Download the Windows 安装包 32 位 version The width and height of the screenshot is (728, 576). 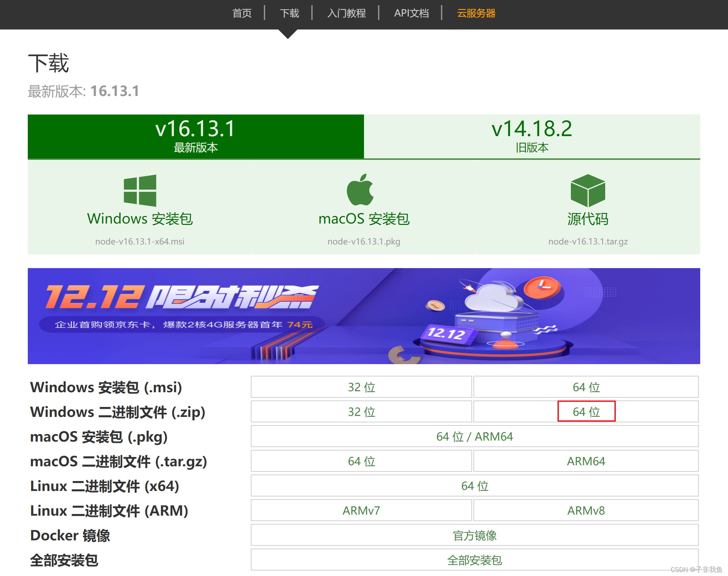coord(361,387)
